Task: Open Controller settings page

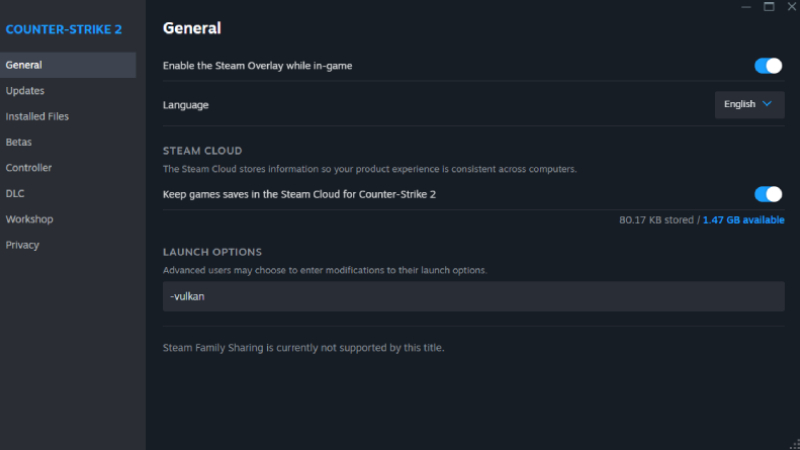Action: tap(29, 168)
